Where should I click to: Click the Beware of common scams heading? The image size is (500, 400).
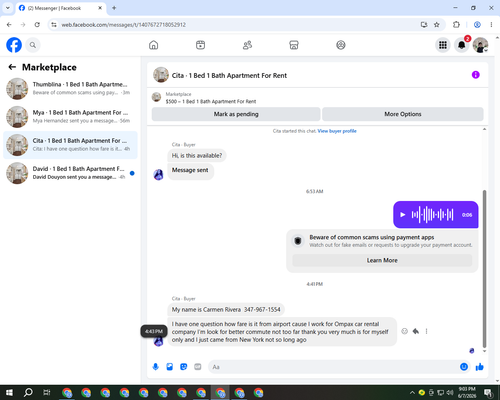[x=372, y=237]
